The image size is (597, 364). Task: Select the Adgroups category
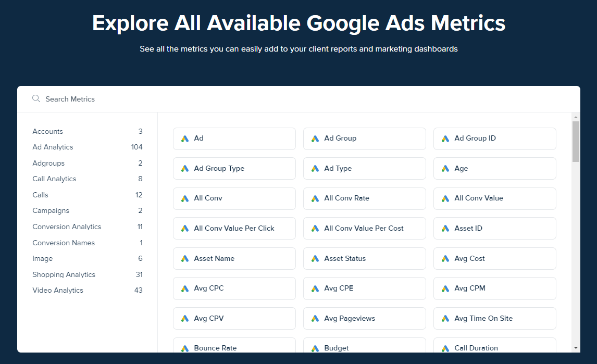click(87, 163)
